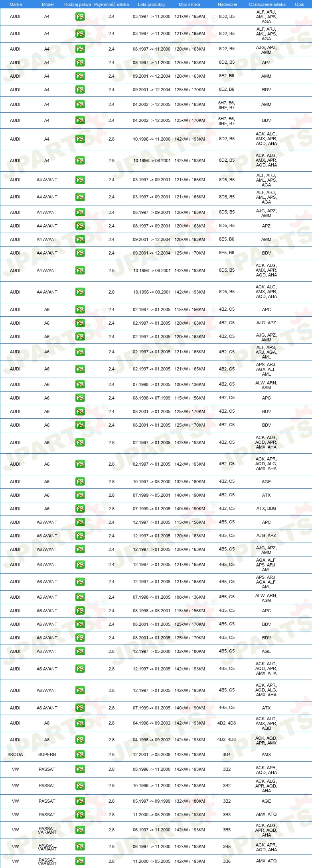Screen dimensions: 312x868
Task: Click the Oznaczenie silnika column header
Action: (267, 4)
